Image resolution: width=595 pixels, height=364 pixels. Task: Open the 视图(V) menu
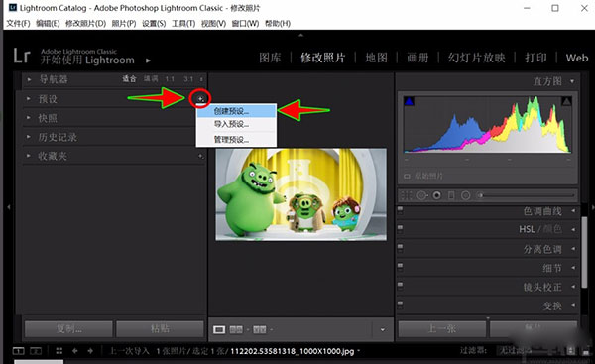(213, 23)
